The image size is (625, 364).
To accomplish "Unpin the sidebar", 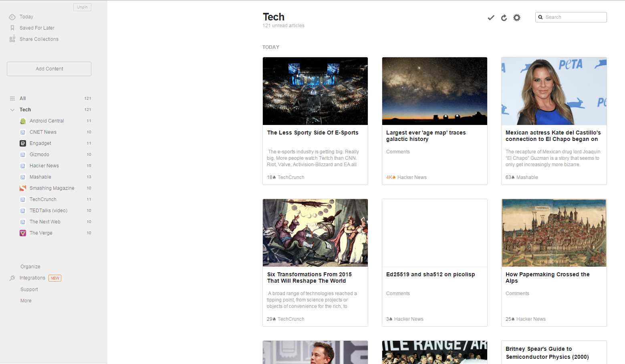I will point(82,7).
